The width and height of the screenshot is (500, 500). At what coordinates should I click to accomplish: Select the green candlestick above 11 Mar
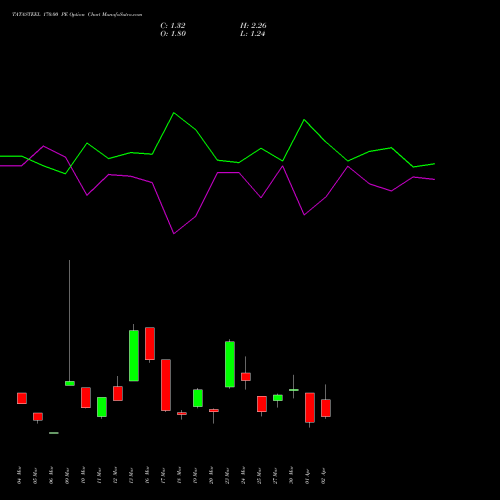(x=102, y=407)
